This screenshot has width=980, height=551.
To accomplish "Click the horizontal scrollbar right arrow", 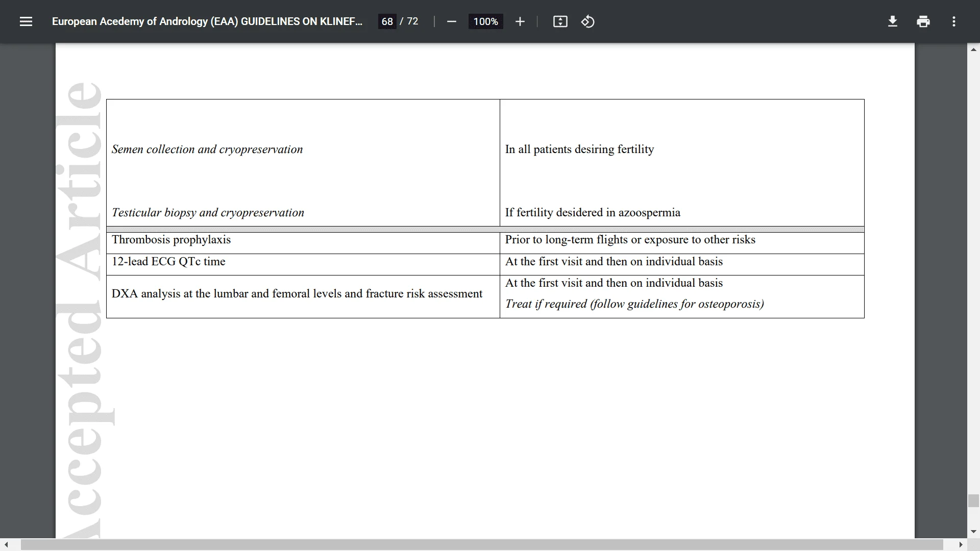I will 961,545.
